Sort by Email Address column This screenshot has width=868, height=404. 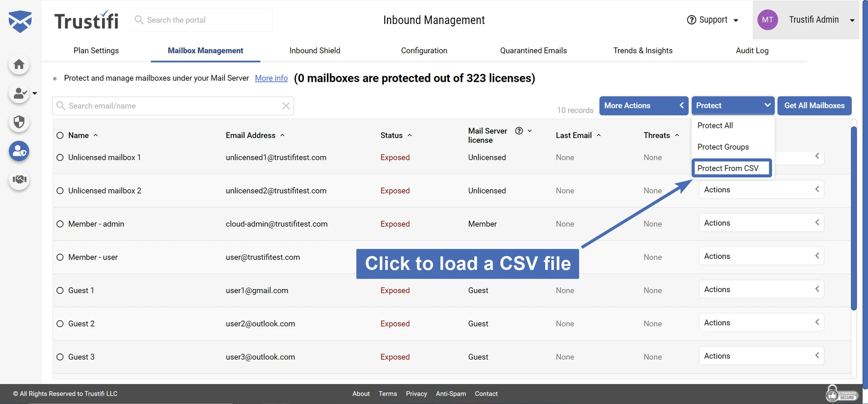click(255, 135)
